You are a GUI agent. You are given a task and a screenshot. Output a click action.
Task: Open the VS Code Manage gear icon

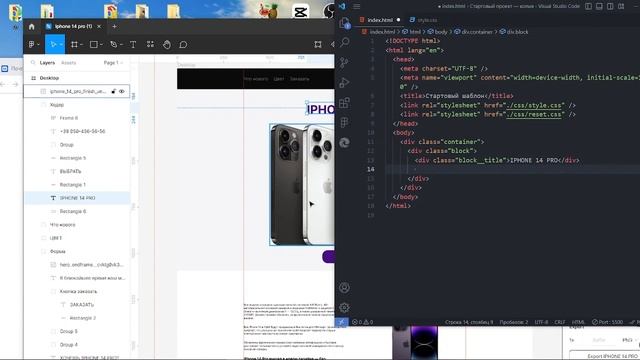point(344,307)
